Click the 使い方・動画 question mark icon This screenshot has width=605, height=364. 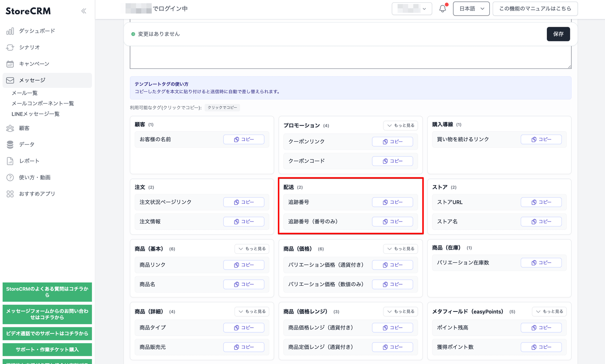(x=10, y=177)
